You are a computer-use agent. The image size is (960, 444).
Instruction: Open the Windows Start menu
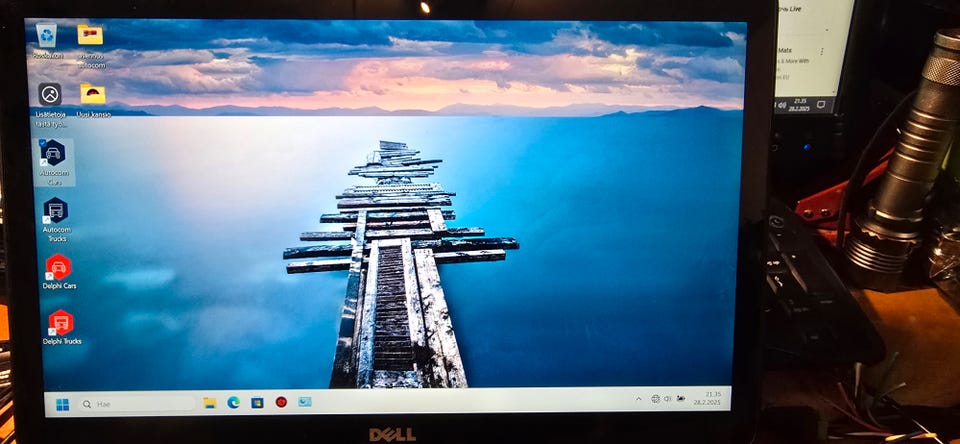point(62,404)
